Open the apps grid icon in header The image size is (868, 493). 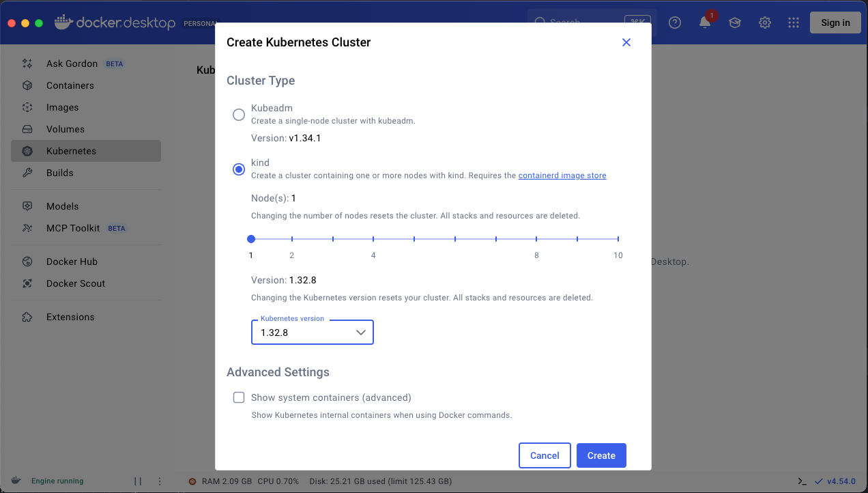(x=794, y=23)
